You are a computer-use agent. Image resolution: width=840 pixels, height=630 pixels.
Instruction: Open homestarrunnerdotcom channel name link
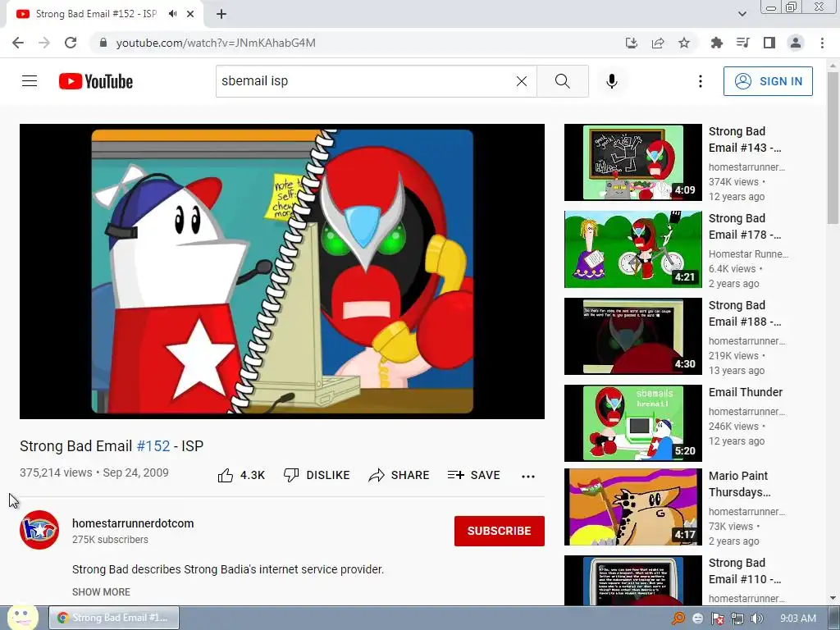click(x=133, y=523)
